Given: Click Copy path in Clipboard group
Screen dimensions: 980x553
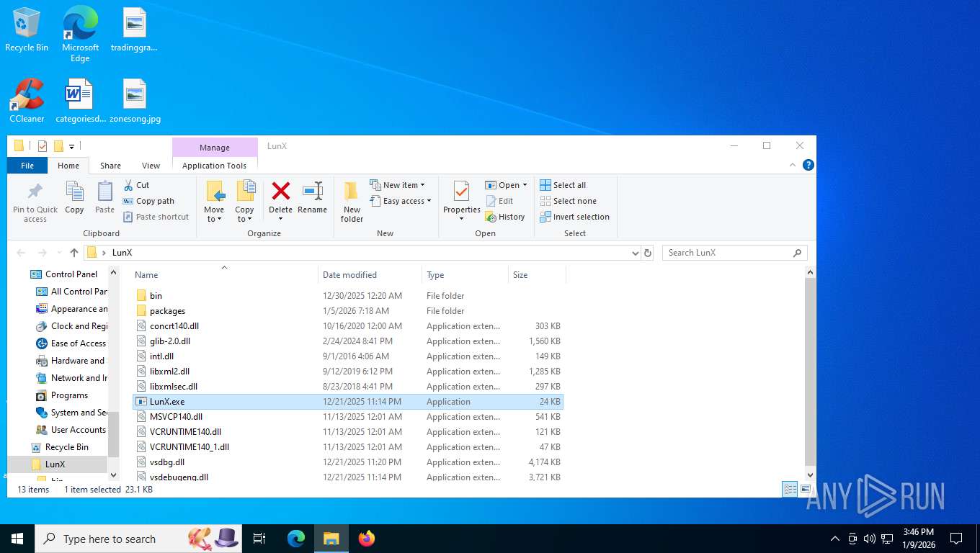Looking at the screenshot, I should (x=148, y=201).
